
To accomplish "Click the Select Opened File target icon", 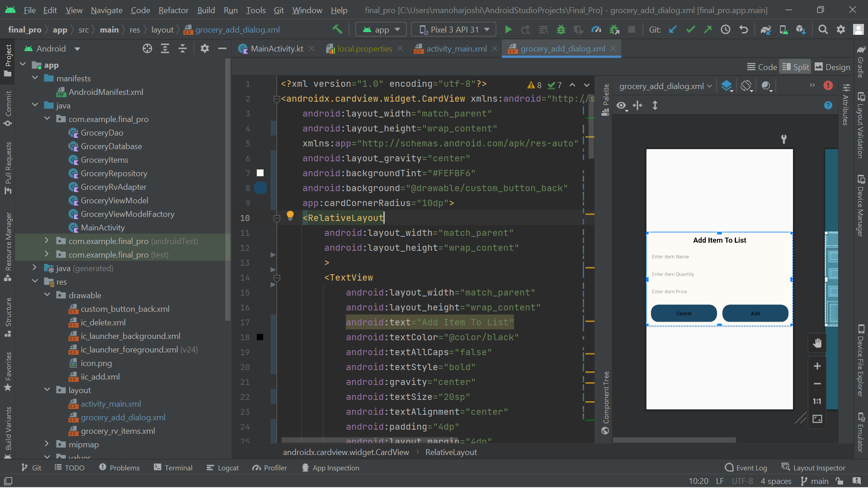I will click(147, 49).
